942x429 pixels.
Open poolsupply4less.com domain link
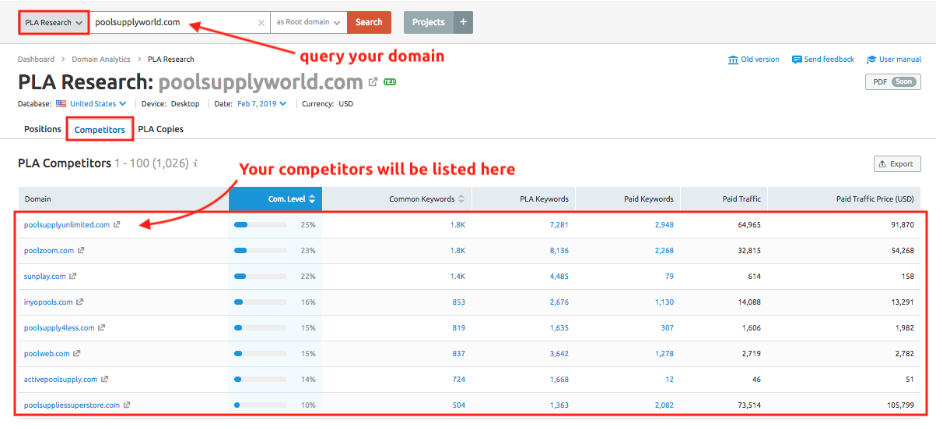[x=59, y=328]
